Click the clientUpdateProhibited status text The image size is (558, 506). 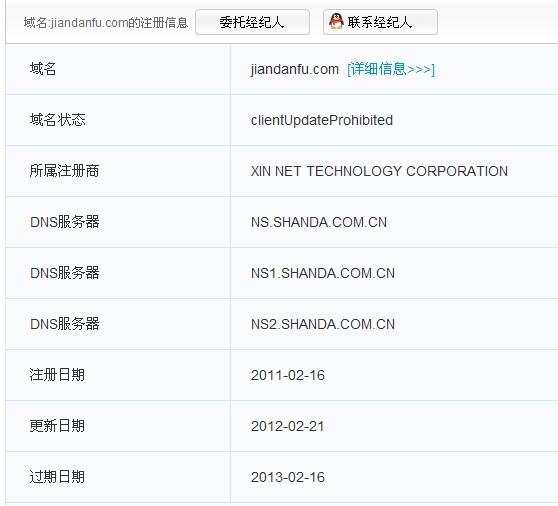322,120
